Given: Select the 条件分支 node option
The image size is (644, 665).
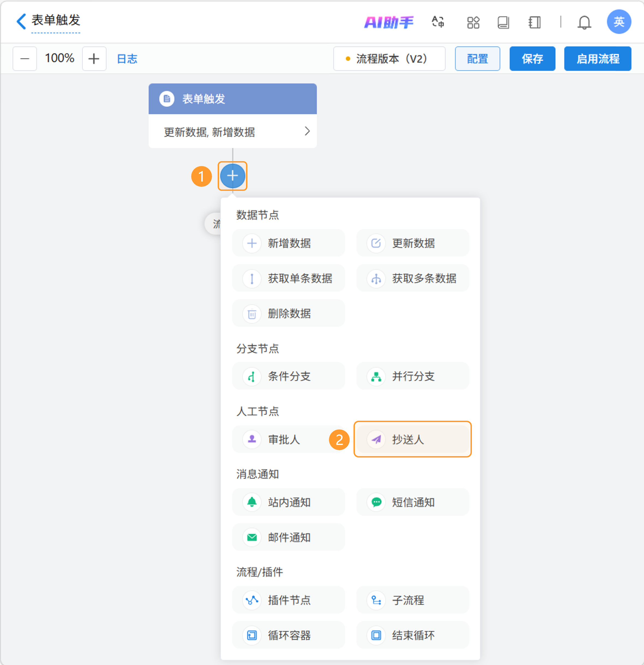Looking at the screenshot, I should [288, 376].
